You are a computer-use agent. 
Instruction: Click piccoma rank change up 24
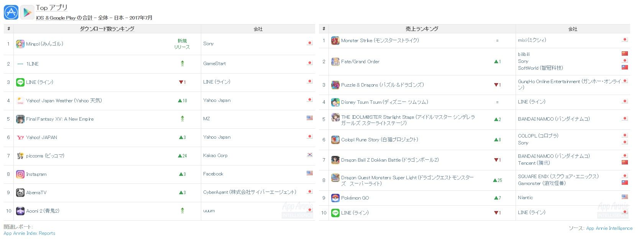[182, 156]
